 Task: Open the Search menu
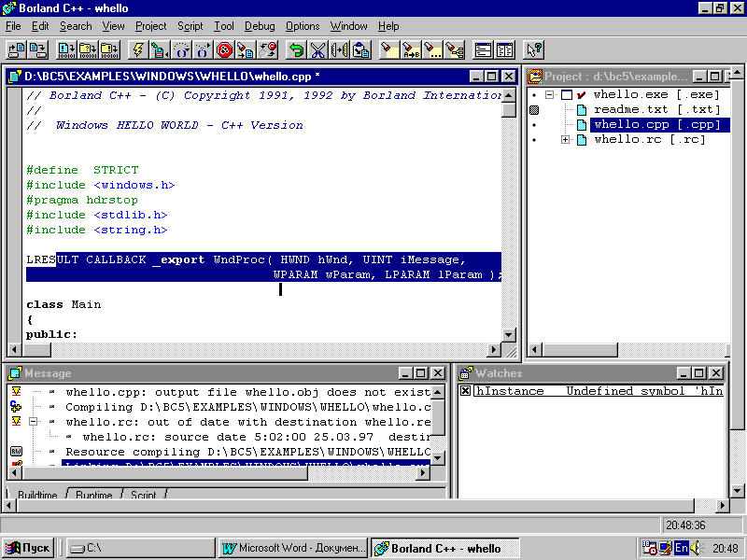pos(76,26)
